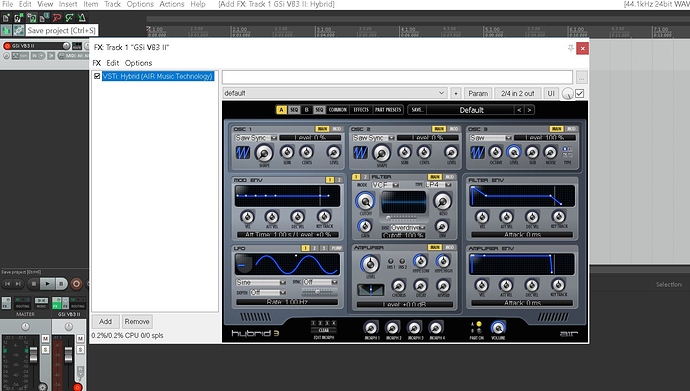The image size is (690, 391).
Task: Click the Hybrid Volume knob
Action: tap(498, 328)
